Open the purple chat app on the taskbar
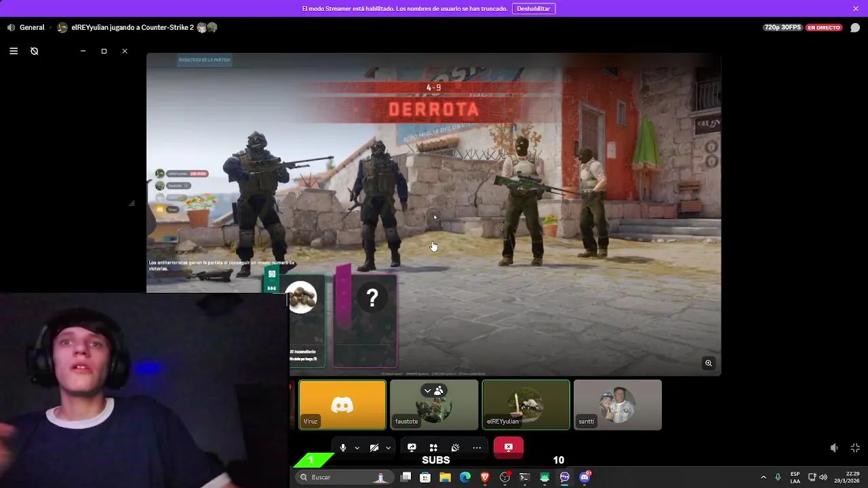868x488 pixels. pos(564,477)
